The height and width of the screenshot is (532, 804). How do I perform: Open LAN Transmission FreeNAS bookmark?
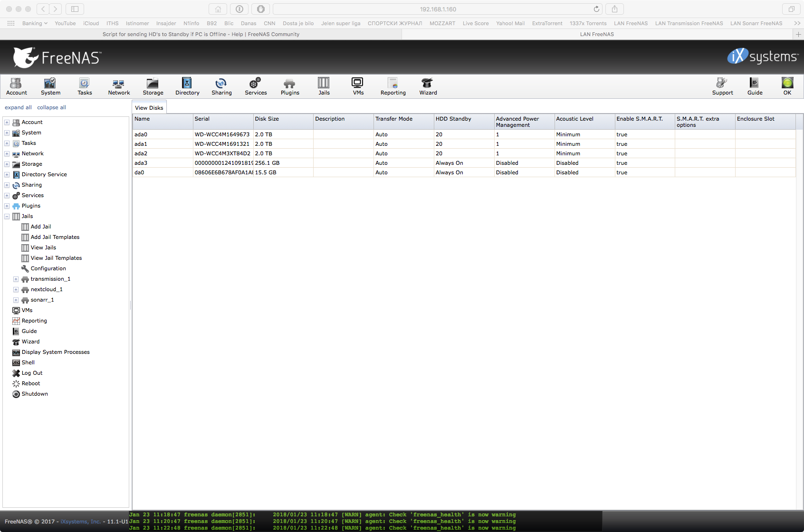click(x=689, y=23)
